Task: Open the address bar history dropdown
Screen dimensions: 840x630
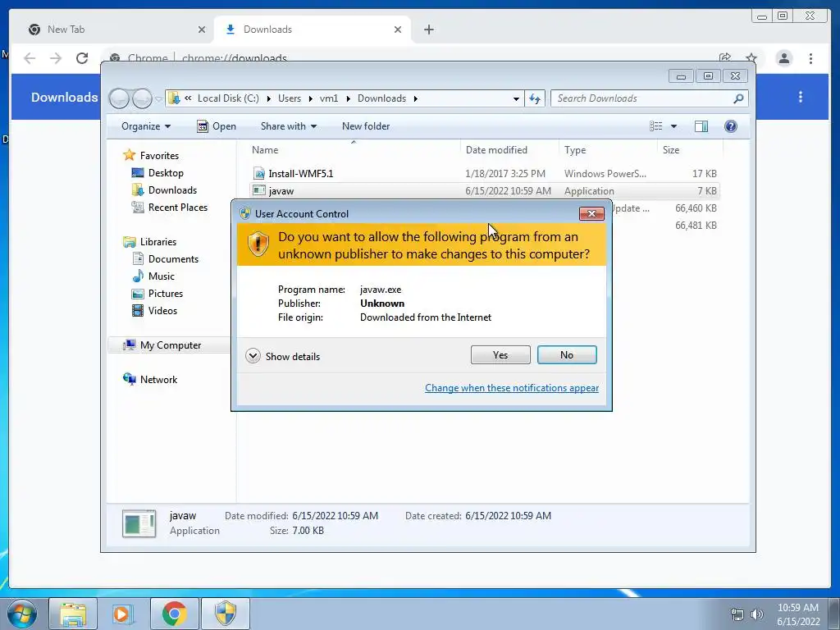Action: point(516,98)
